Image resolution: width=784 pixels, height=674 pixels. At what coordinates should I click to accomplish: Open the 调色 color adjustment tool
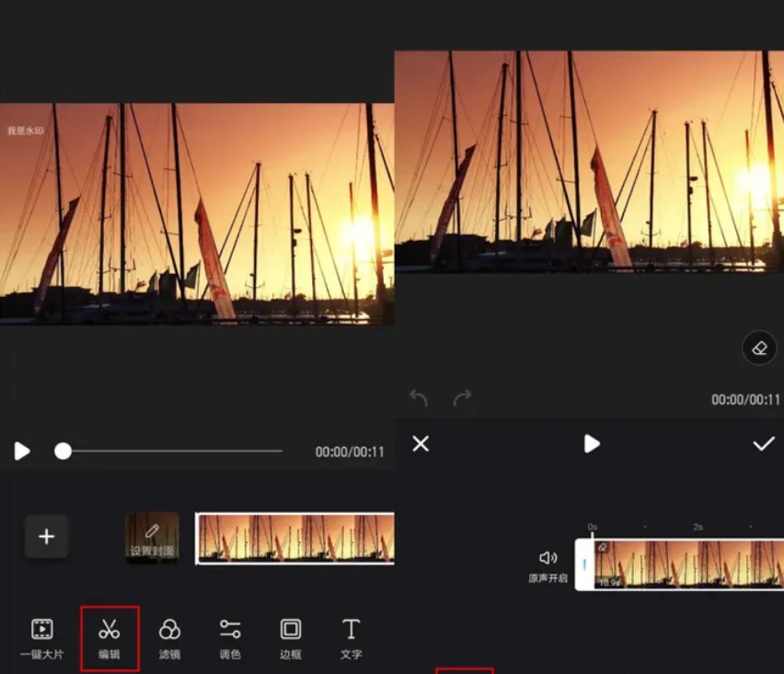coord(230,638)
